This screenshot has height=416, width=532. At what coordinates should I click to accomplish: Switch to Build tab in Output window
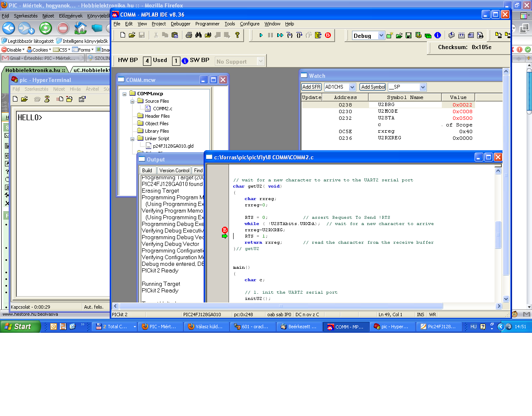click(147, 171)
